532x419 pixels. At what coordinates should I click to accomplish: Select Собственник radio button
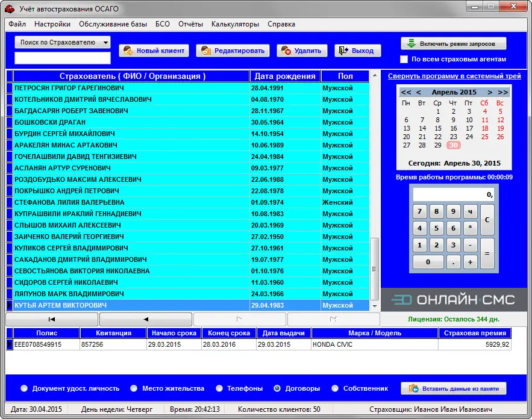point(335,388)
